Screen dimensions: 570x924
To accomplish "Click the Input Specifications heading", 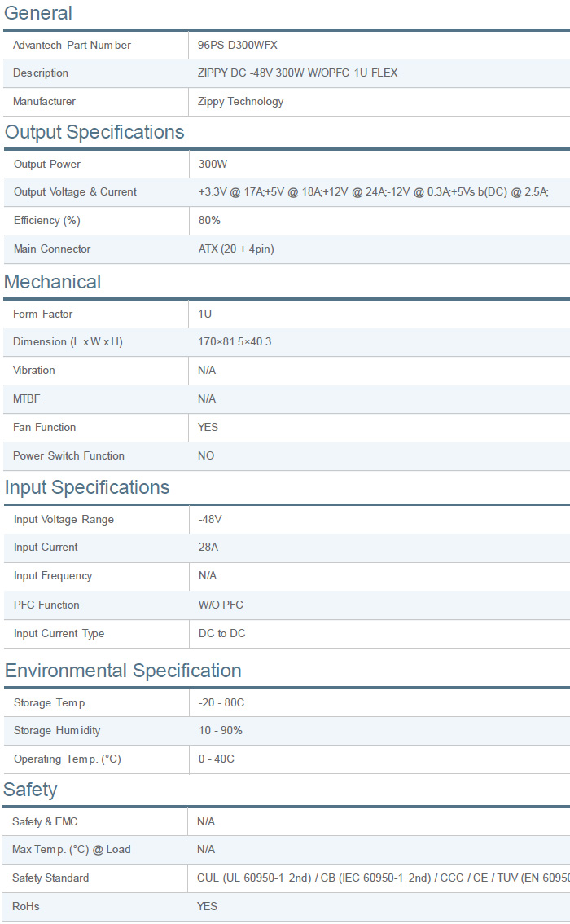I will [x=87, y=487].
